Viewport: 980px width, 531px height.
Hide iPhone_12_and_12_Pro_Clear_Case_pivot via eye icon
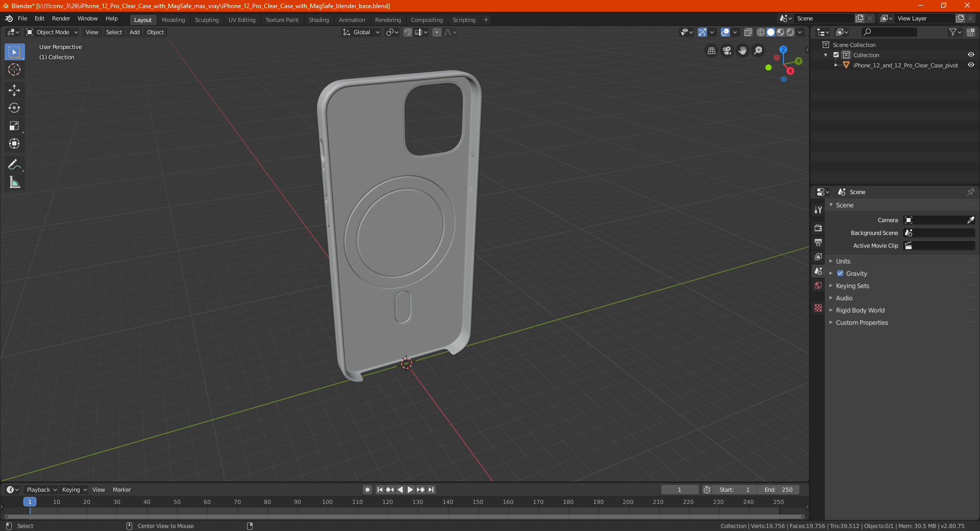coord(971,65)
